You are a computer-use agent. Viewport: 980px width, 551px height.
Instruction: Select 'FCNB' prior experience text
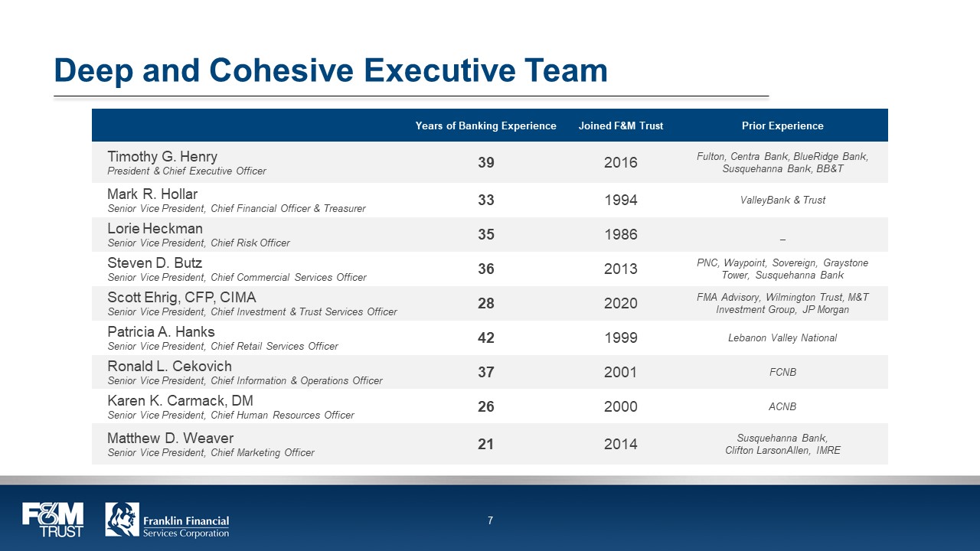782,373
